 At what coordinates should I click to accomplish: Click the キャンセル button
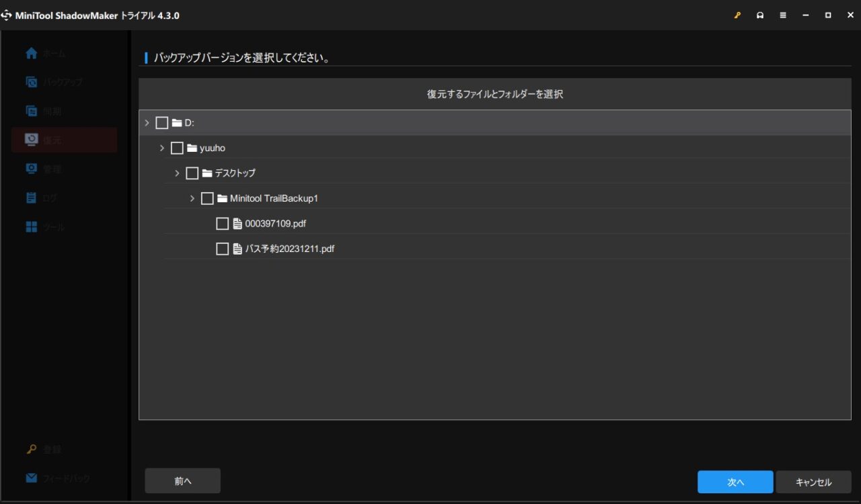(813, 482)
